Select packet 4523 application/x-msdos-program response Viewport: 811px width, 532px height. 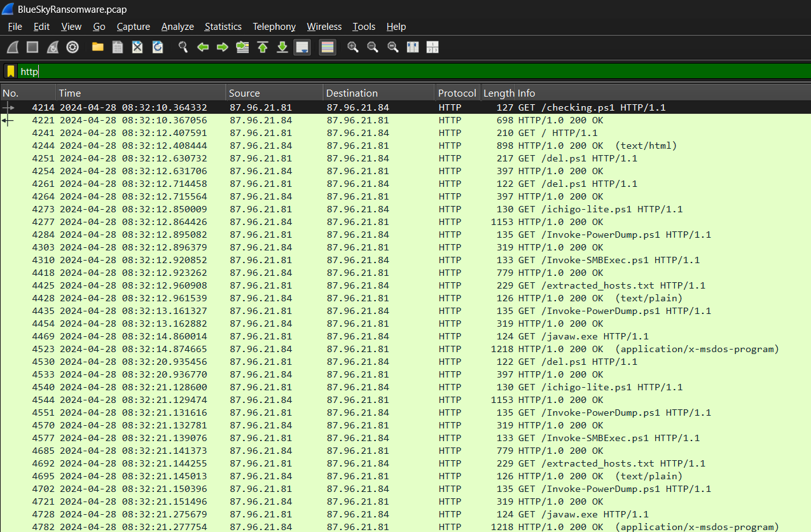[405, 349]
